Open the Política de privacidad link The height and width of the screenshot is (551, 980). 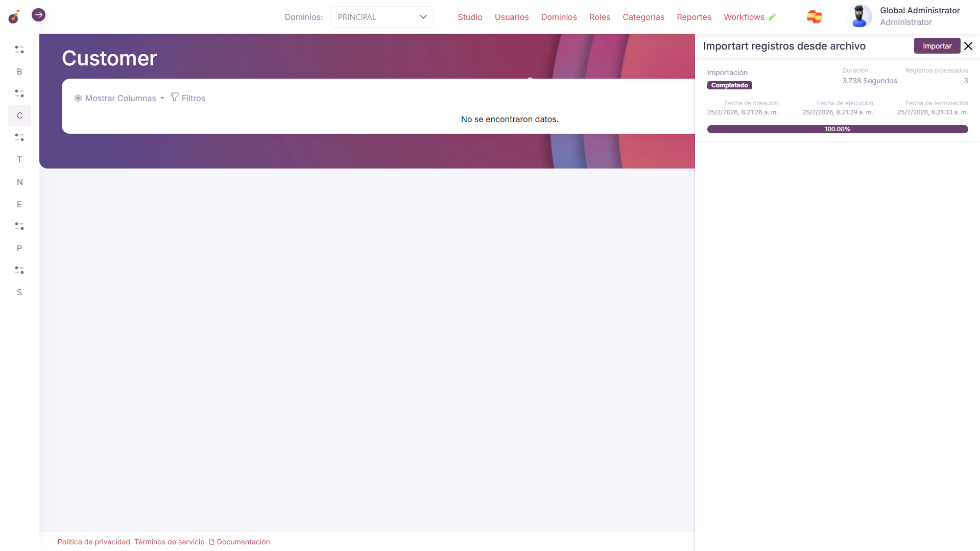pos(93,542)
